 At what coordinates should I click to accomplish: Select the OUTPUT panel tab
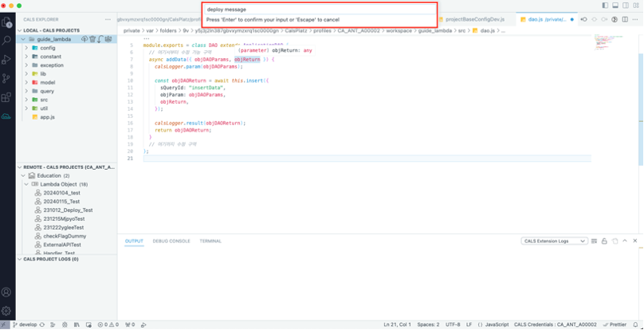[134, 242]
